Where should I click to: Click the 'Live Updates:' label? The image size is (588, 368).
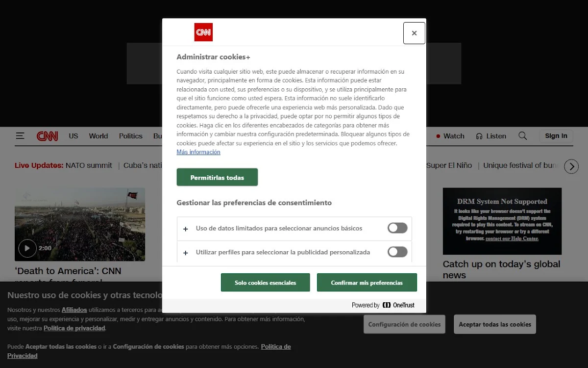(39, 165)
